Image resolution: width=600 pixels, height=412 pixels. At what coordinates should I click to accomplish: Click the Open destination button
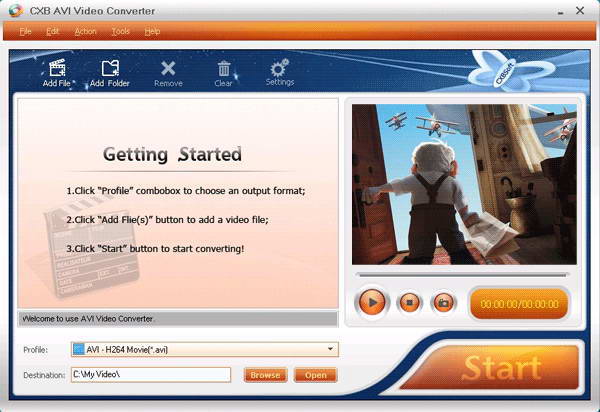point(316,375)
